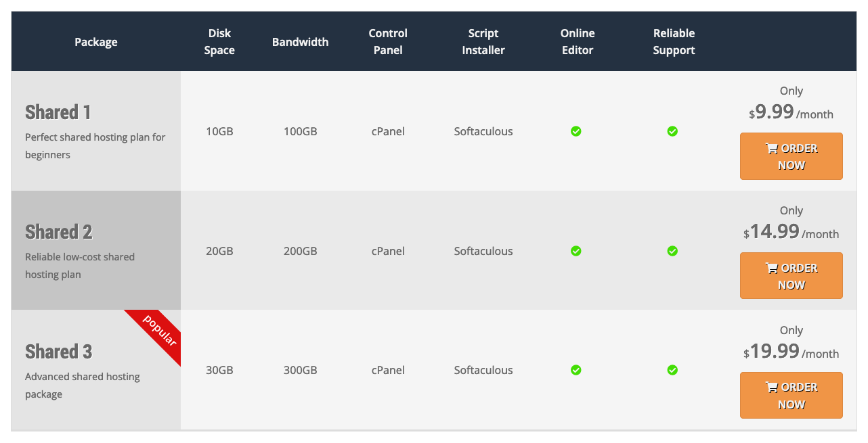Click Online Editor checkmark for Shared 3
Screen dimensions: 868x443
pyautogui.click(x=576, y=370)
